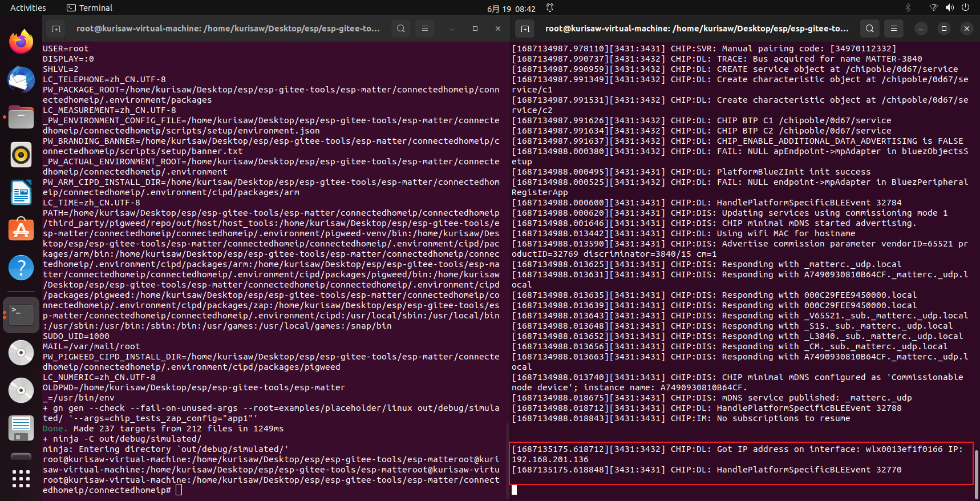Click the left terminal title text
The height and width of the screenshot is (501, 980).
pos(228,29)
